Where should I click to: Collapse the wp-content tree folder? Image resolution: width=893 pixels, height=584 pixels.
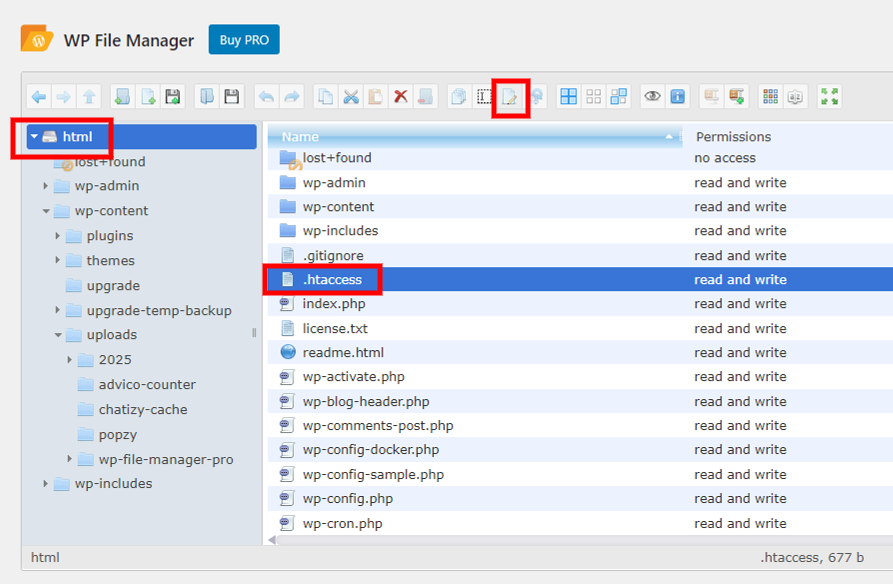click(x=46, y=211)
